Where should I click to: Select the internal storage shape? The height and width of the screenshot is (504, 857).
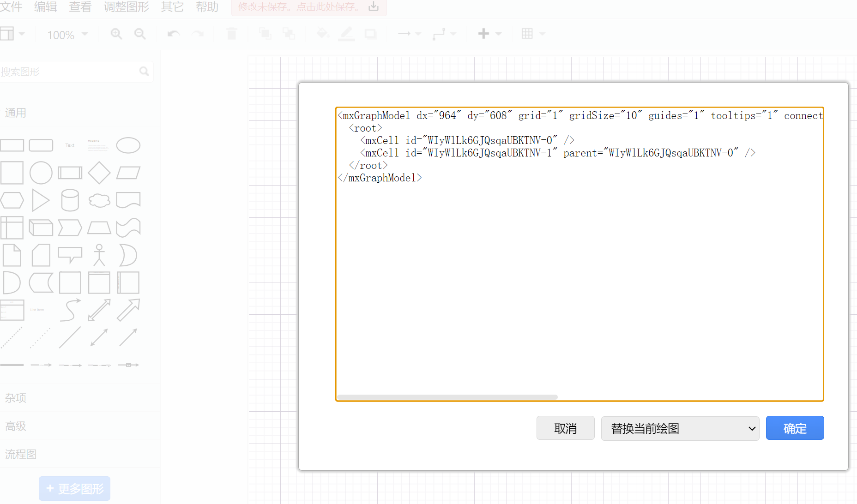(12, 228)
